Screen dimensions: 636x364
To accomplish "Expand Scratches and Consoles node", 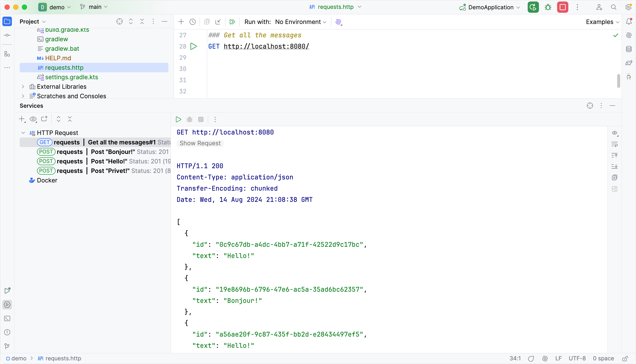I will (23, 96).
